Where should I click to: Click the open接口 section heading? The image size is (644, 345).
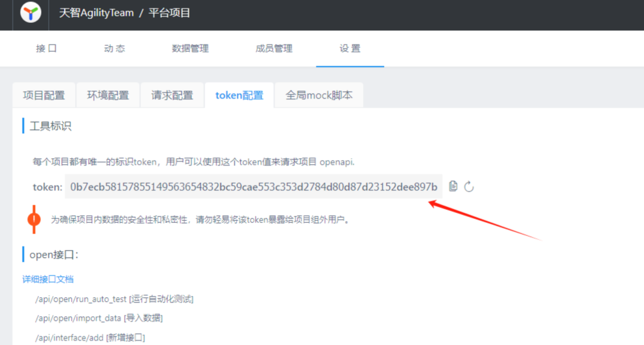pyautogui.click(x=54, y=255)
